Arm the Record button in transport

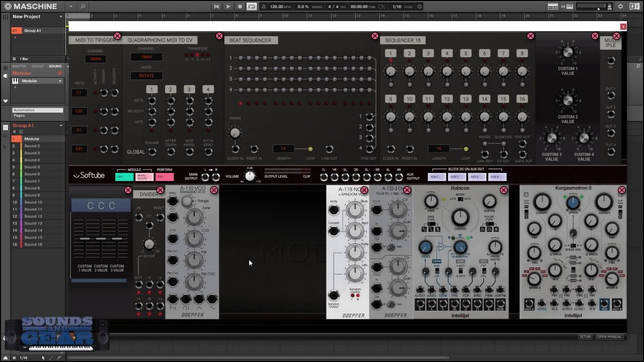240,7
